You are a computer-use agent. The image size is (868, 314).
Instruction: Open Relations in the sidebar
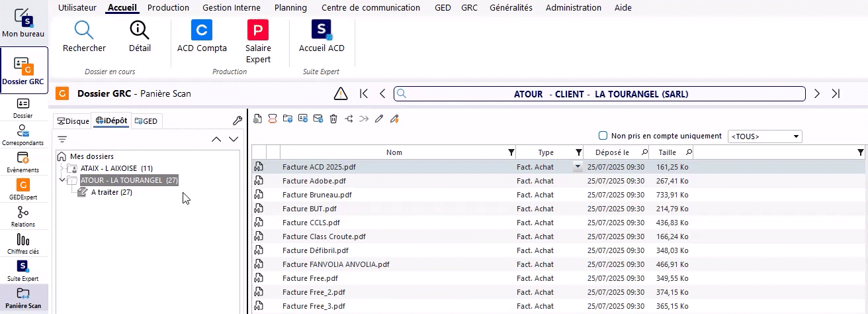(x=23, y=217)
